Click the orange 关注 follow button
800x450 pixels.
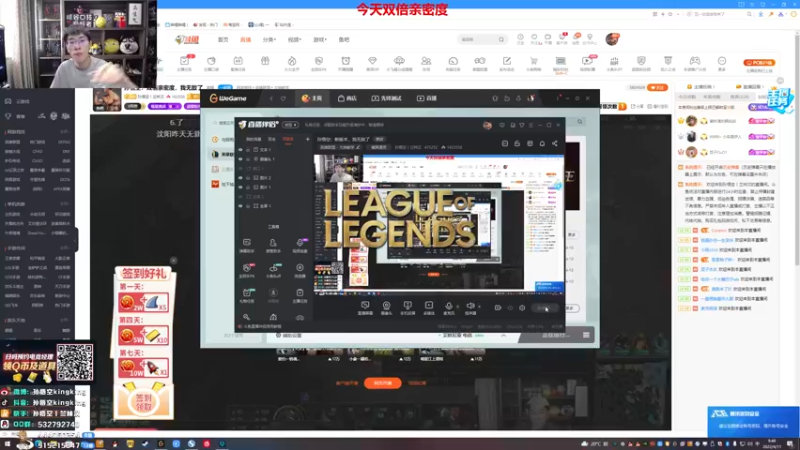[x=657, y=88]
